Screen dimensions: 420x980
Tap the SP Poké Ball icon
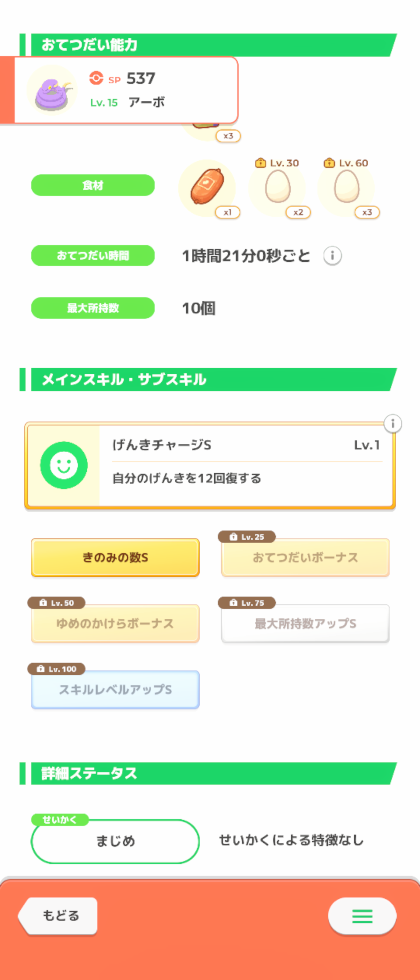pos(96,78)
